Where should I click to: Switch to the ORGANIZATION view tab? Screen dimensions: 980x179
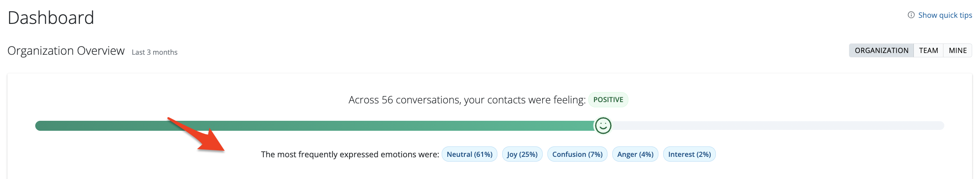[881, 50]
